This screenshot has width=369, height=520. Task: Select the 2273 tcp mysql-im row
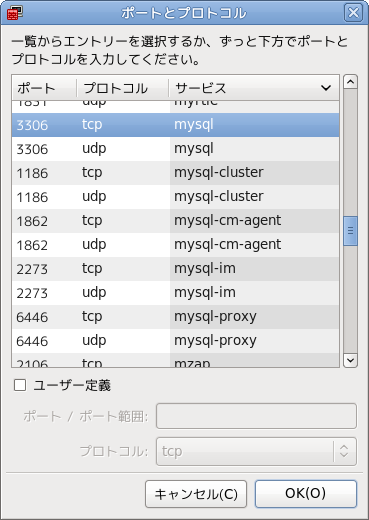click(x=175, y=269)
